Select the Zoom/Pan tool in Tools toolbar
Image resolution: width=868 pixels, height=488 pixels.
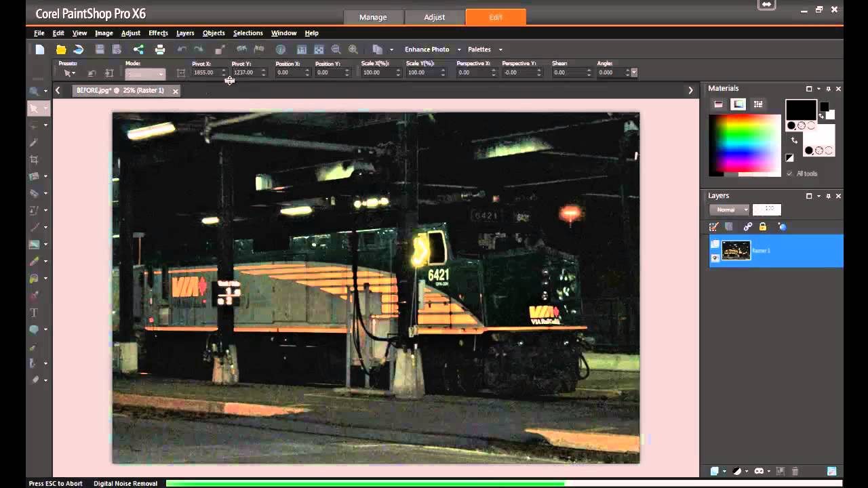pyautogui.click(x=34, y=91)
